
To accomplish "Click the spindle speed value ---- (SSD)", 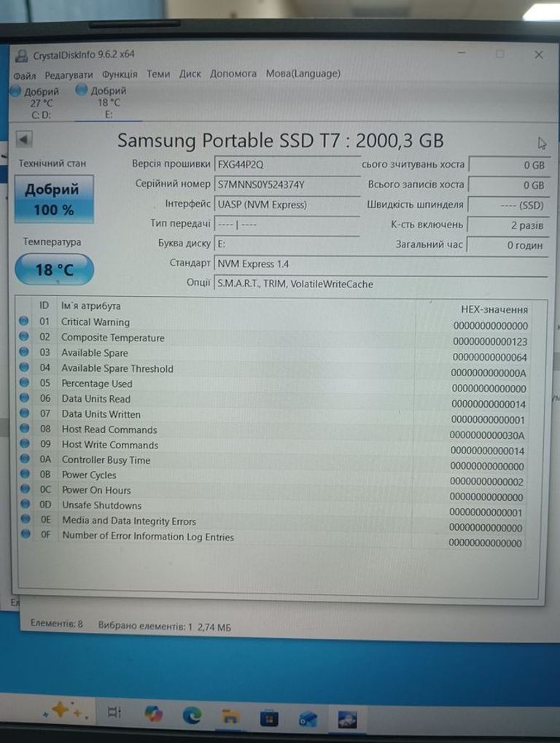I will click(508, 205).
